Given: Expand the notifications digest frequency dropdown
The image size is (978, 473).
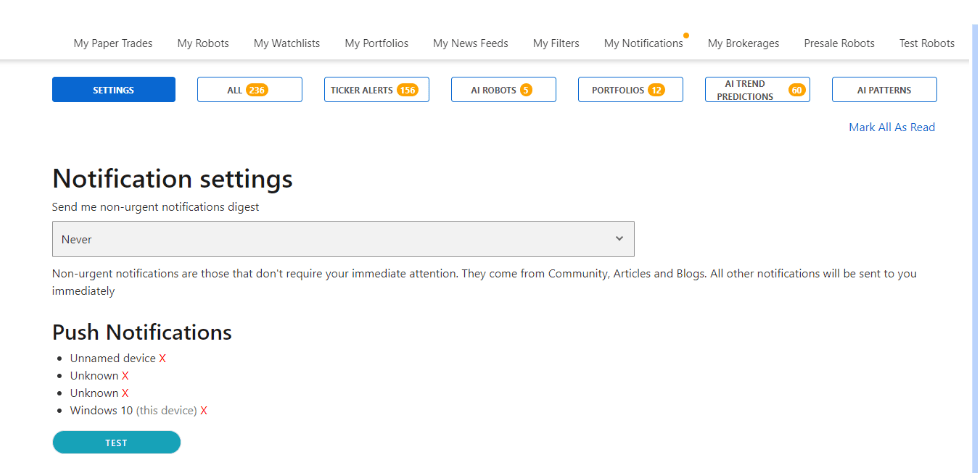Looking at the screenshot, I should 343,239.
